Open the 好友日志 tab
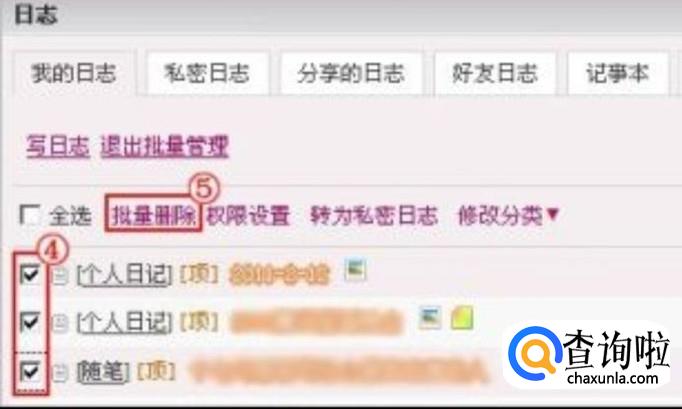This screenshot has width=682, height=409. point(495,73)
